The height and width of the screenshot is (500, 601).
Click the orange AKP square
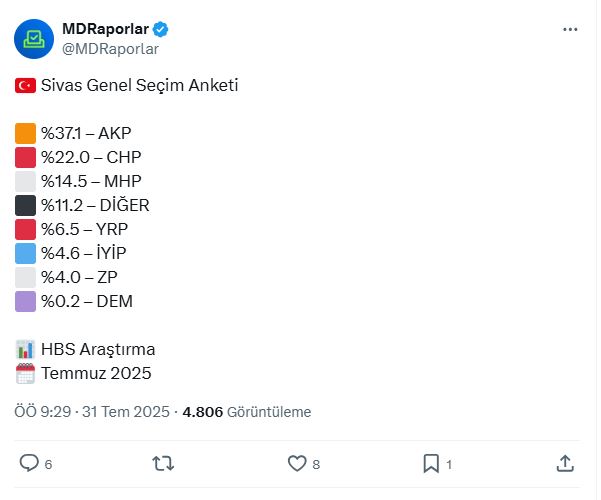click(x=25, y=133)
